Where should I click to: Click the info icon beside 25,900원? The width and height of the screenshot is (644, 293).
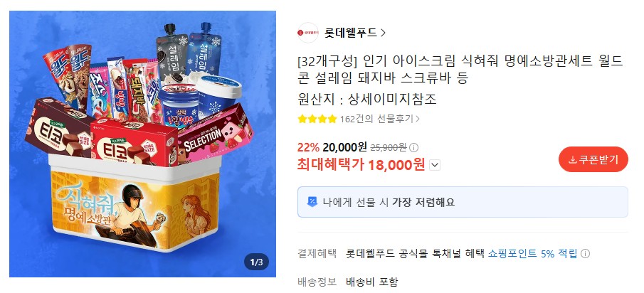click(x=414, y=147)
